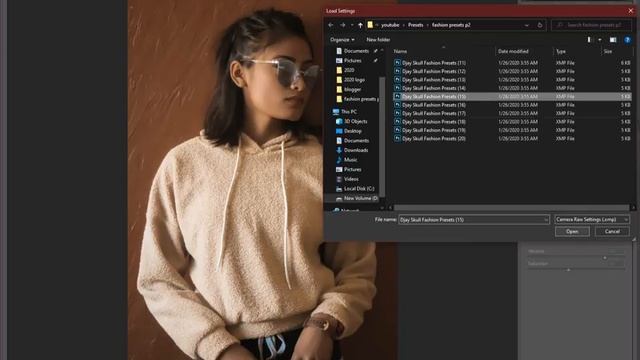The height and width of the screenshot is (360, 640).
Task: Expand the address bar history dropdown
Action: click(527, 25)
